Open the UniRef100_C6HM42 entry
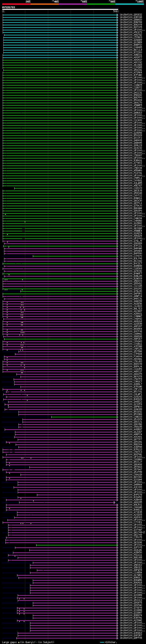The height and width of the screenshot is (644, 146). point(131,334)
